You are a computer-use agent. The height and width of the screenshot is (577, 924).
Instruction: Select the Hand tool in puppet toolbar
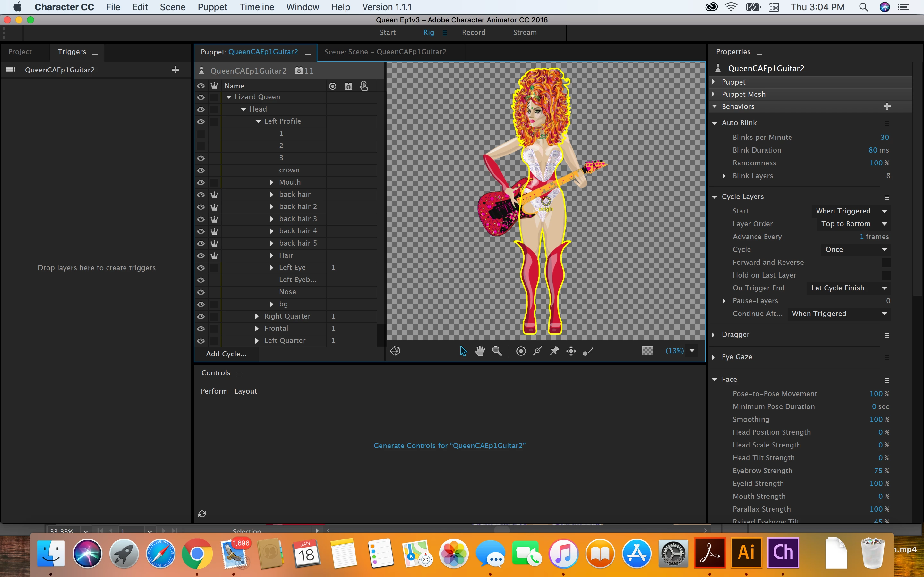click(x=480, y=351)
